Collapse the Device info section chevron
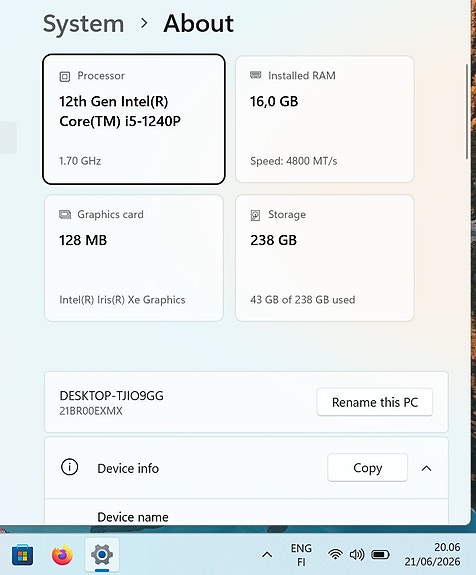 pyautogui.click(x=426, y=468)
